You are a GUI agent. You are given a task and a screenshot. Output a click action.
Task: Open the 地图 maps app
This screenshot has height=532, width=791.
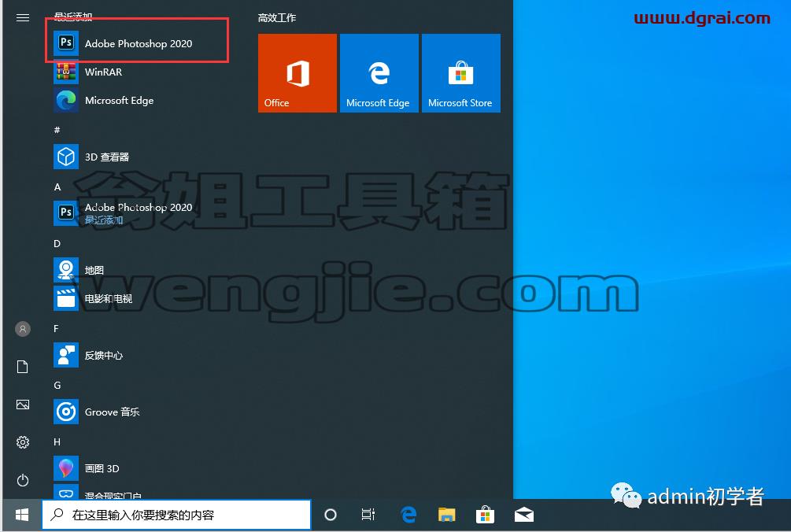(137, 270)
